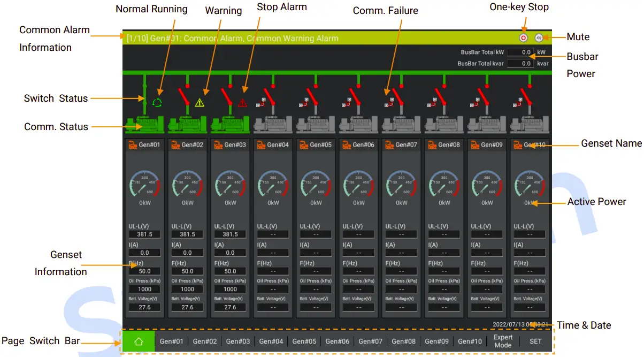Image resolution: width=644 pixels, height=357 pixels.
Task: Open the Gen#10 page tab
Action: pos(470,341)
